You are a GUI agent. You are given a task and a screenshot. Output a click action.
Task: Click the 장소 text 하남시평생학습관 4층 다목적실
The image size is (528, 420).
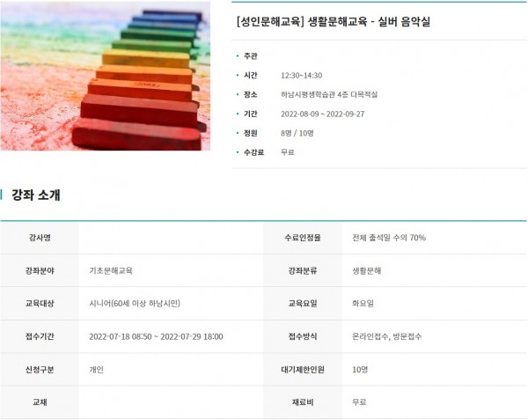pyautogui.click(x=329, y=94)
